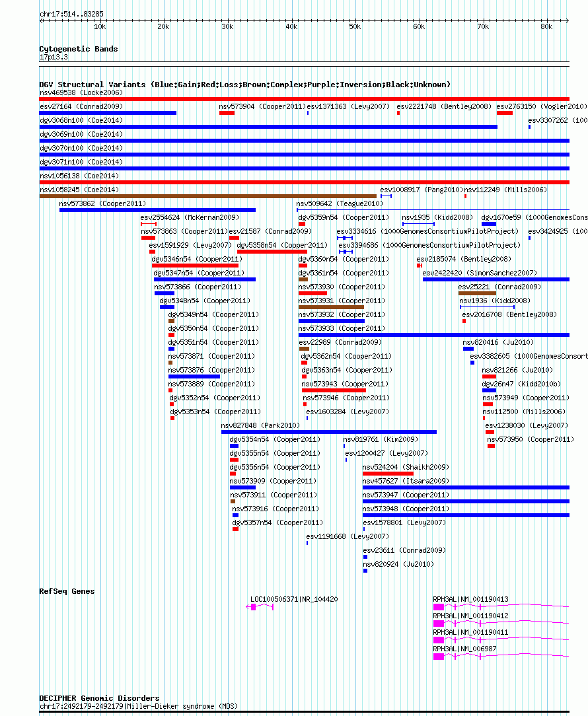Select esv2016708 (Bentley2008) variant label
The width and height of the screenshot is (588, 716).
point(509,314)
